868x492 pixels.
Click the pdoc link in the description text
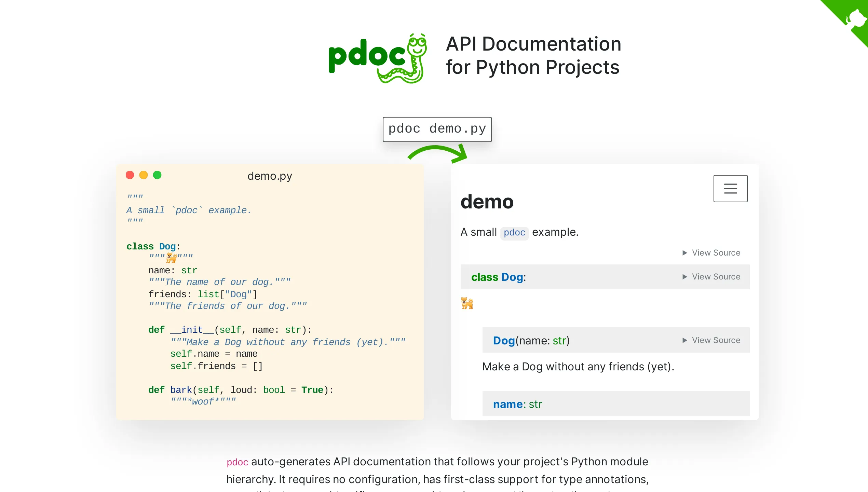tap(238, 462)
